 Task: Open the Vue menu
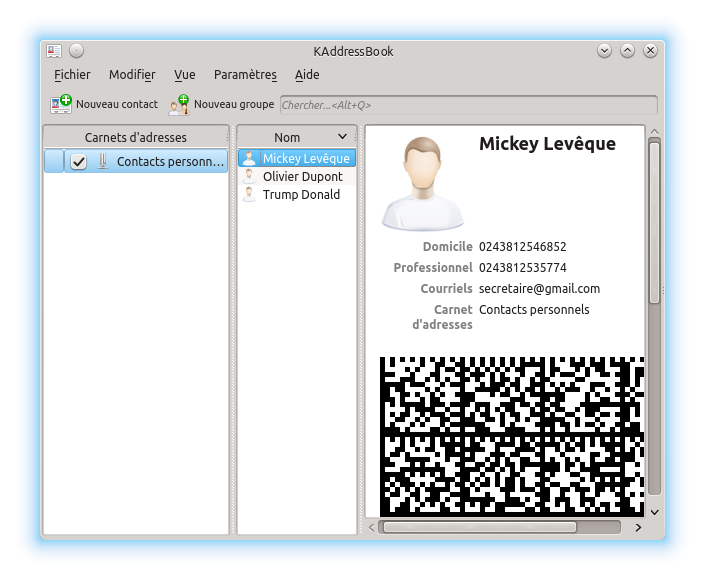(184, 75)
